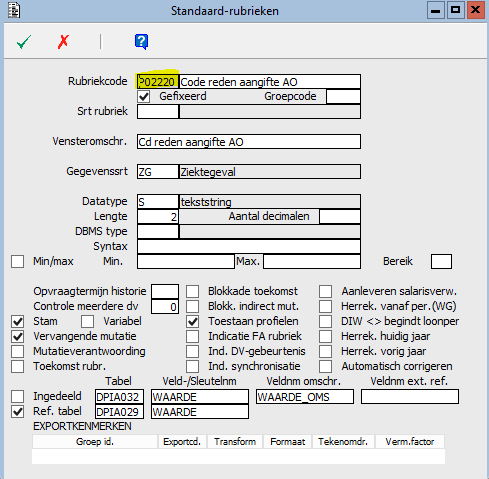Click the tekststring description text
Viewport: 489px width, 479px height.
206,202
